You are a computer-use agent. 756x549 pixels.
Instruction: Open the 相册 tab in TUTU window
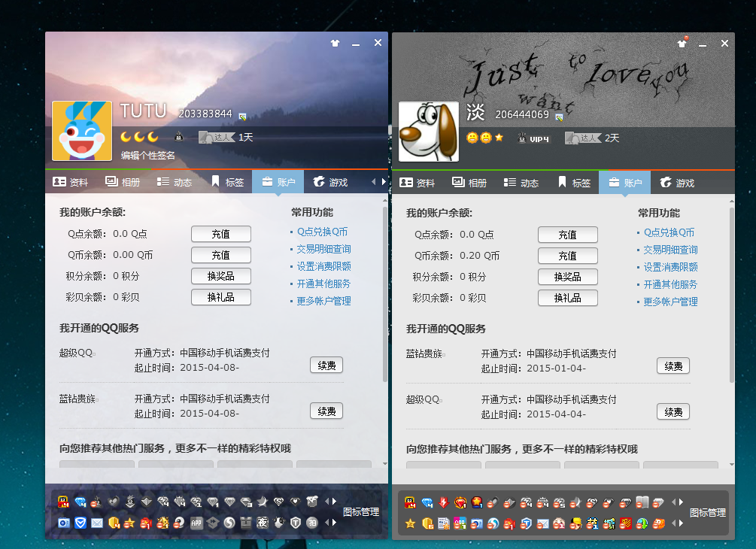click(123, 182)
